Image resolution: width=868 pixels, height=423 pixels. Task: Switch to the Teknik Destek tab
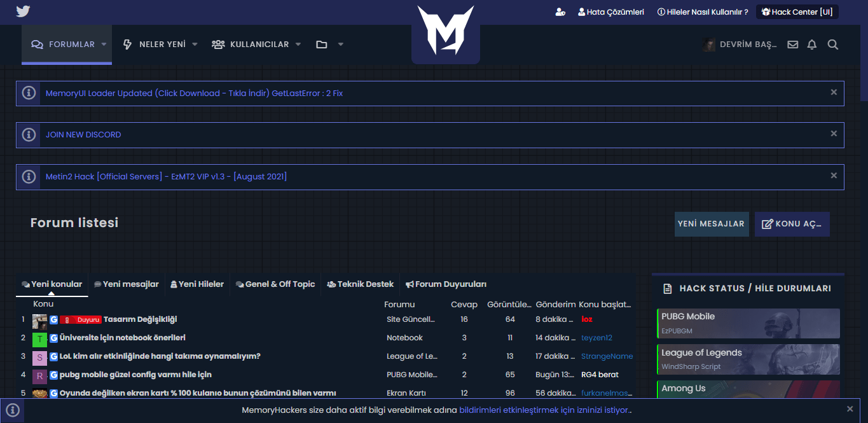[361, 284]
